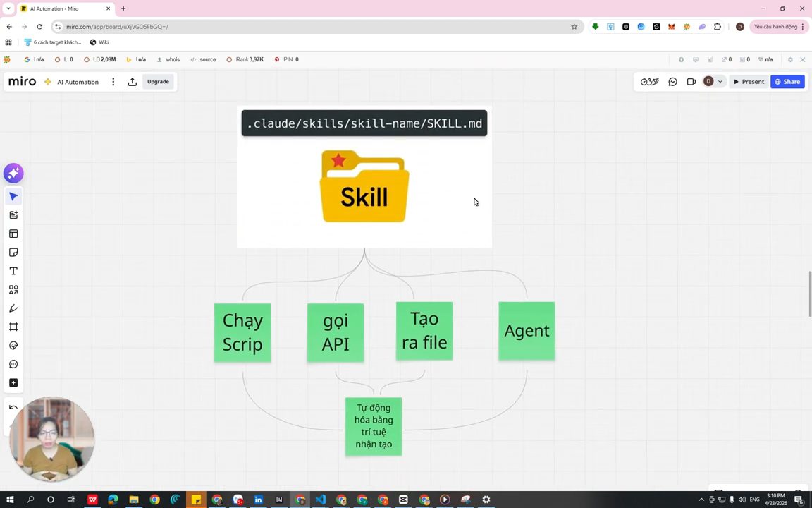Image resolution: width=812 pixels, height=508 pixels.
Task: Select the SKILL.md path image
Action: [364, 123]
